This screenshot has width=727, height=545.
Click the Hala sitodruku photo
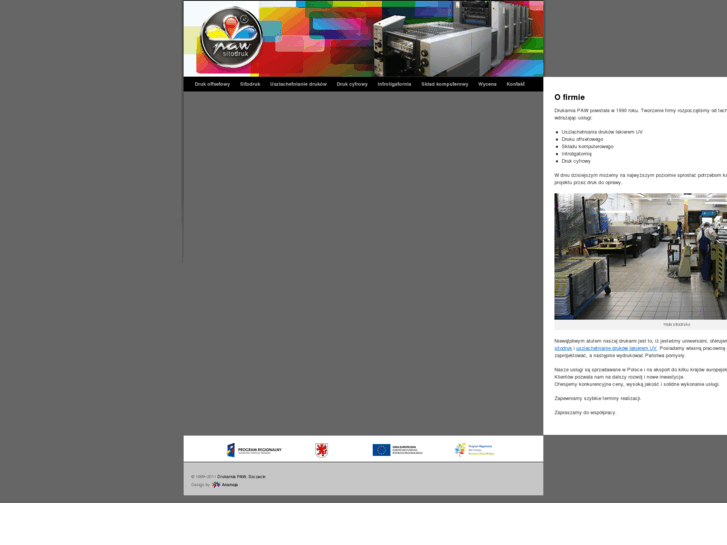coord(640,256)
